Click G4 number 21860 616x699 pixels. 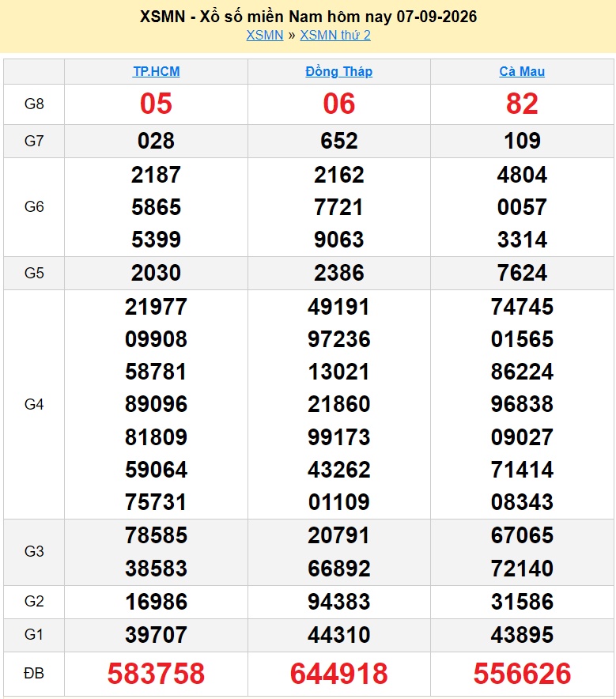[x=338, y=404]
